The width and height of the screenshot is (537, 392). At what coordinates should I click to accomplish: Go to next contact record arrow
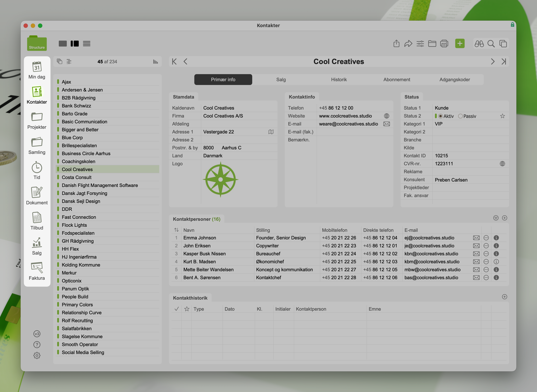[x=493, y=62]
